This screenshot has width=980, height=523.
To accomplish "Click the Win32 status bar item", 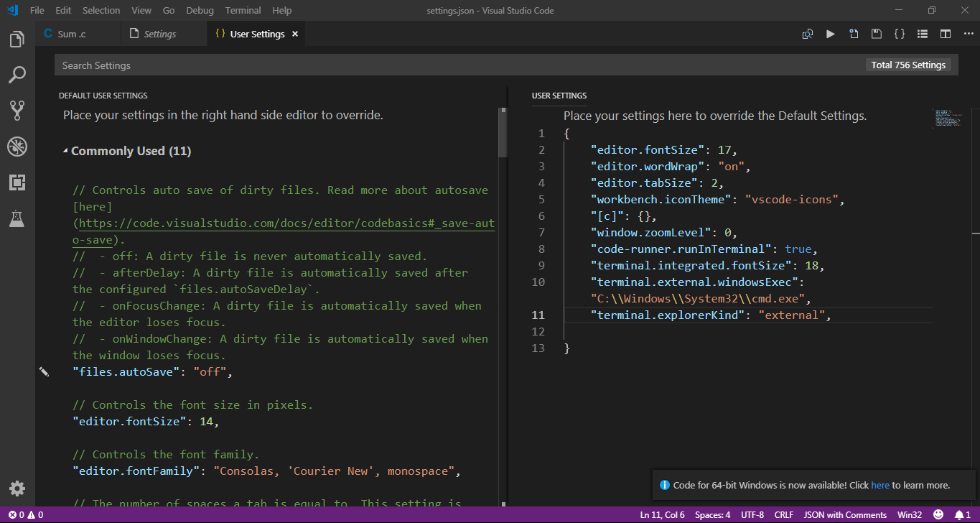I will [910, 515].
